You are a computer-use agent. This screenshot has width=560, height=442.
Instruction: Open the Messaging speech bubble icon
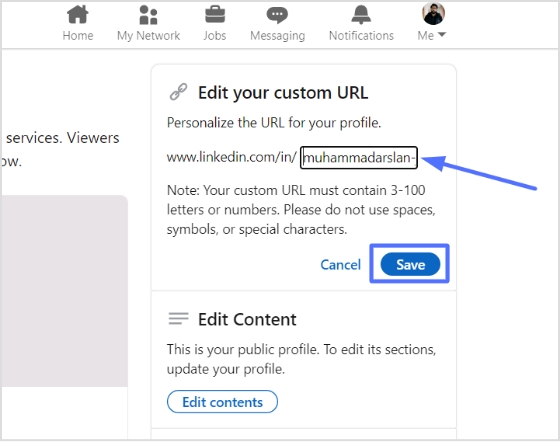click(x=277, y=15)
